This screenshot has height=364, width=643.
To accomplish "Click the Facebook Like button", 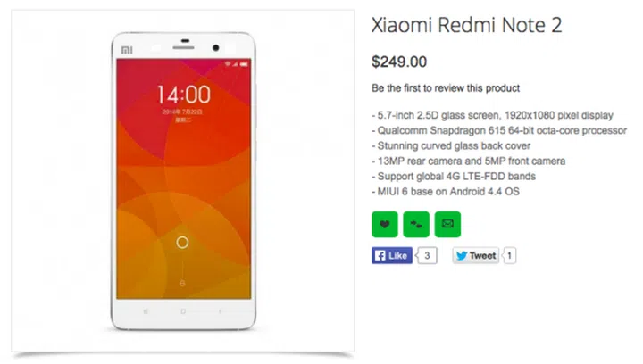I will (392, 255).
